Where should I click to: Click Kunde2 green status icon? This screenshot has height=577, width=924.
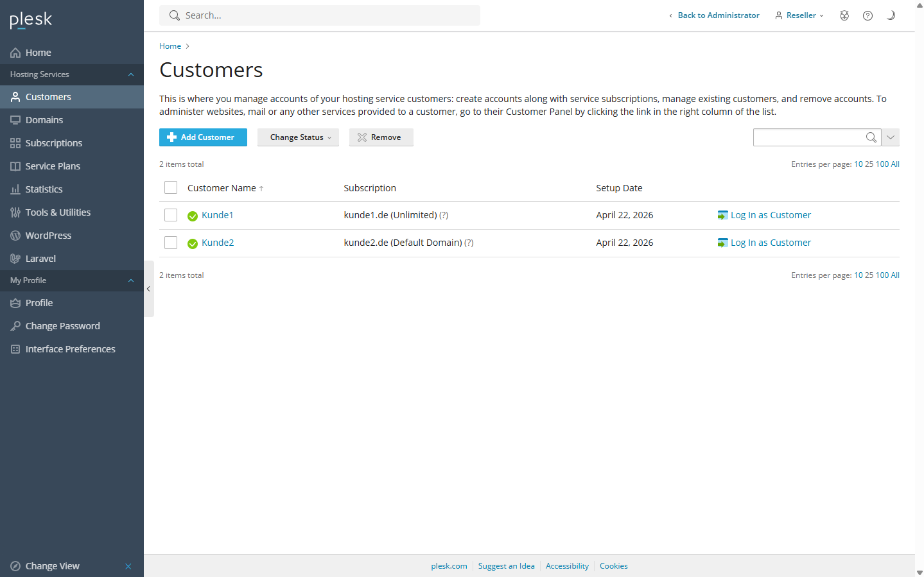click(193, 244)
